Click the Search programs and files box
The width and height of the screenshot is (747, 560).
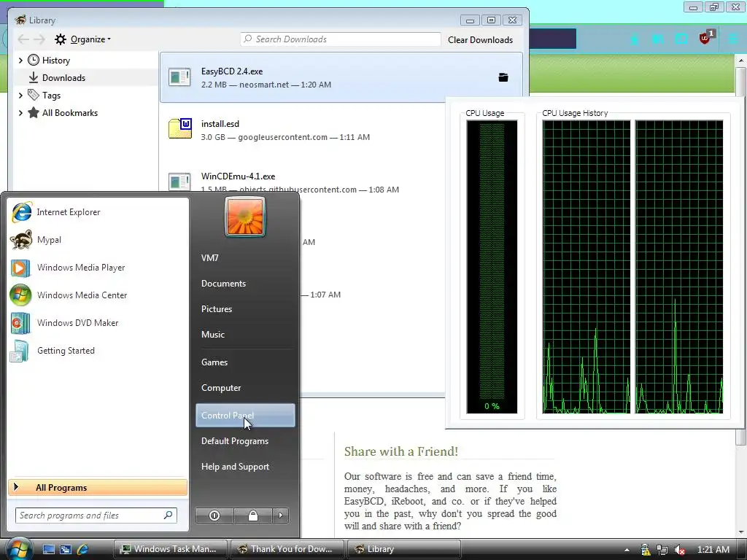point(96,516)
